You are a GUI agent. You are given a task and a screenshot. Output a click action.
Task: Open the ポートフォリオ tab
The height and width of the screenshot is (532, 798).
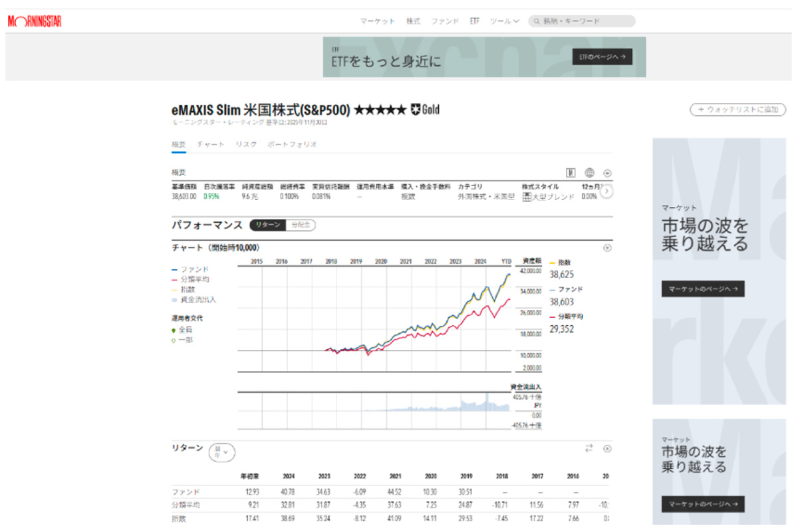click(292, 144)
